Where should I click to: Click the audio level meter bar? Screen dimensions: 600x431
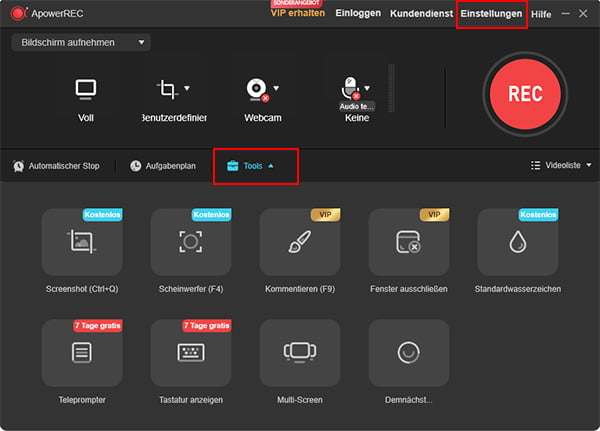click(391, 88)
